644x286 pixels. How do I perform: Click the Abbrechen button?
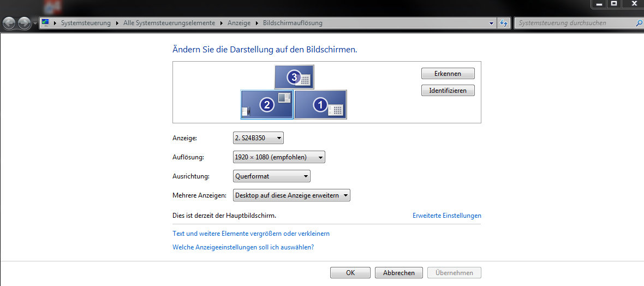click(x=399, y=272)
